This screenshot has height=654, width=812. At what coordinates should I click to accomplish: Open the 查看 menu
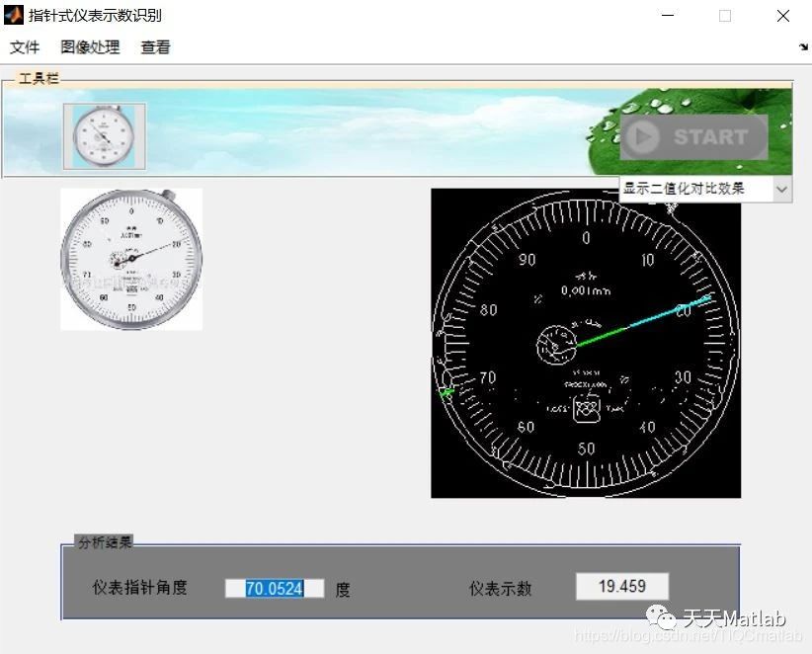(155, 47)
